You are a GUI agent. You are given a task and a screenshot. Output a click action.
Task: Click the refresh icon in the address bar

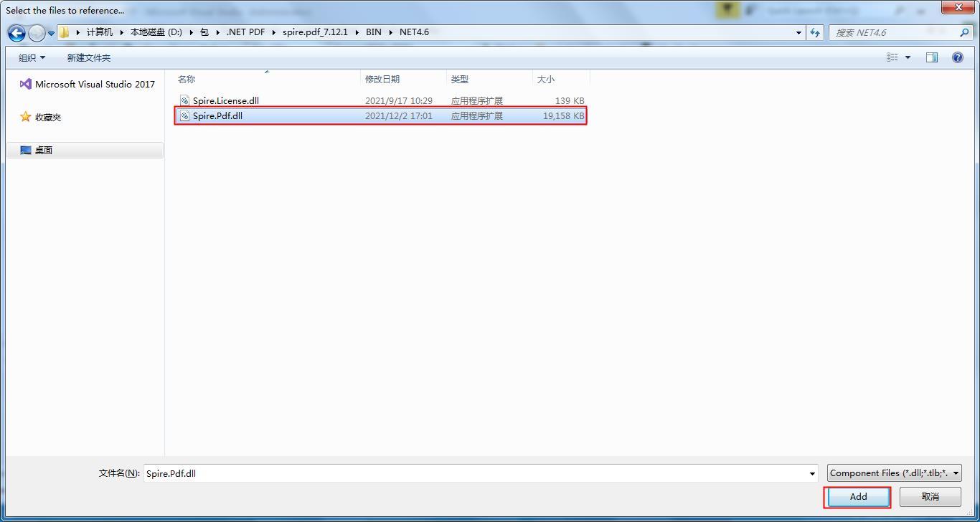pyautogui.click(x=816, y=32)
